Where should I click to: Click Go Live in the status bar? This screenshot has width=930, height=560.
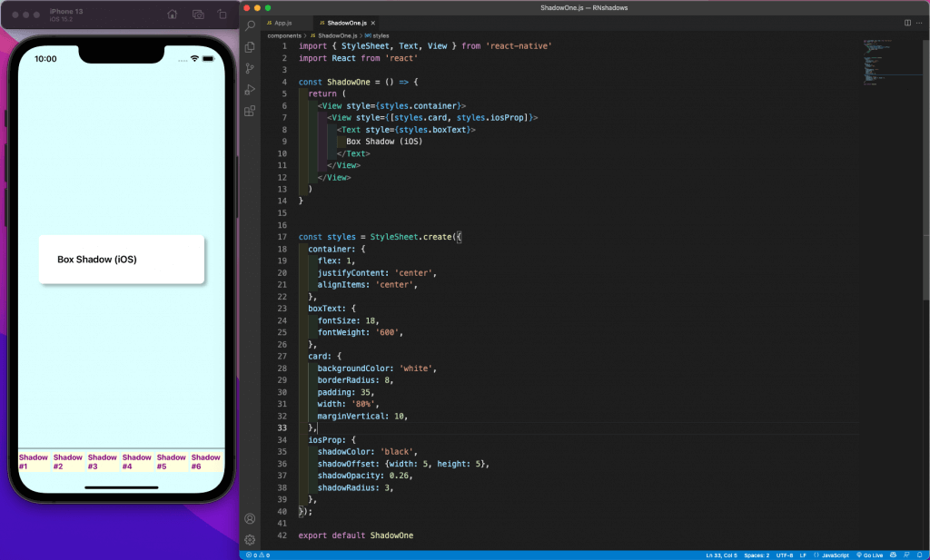869,555
